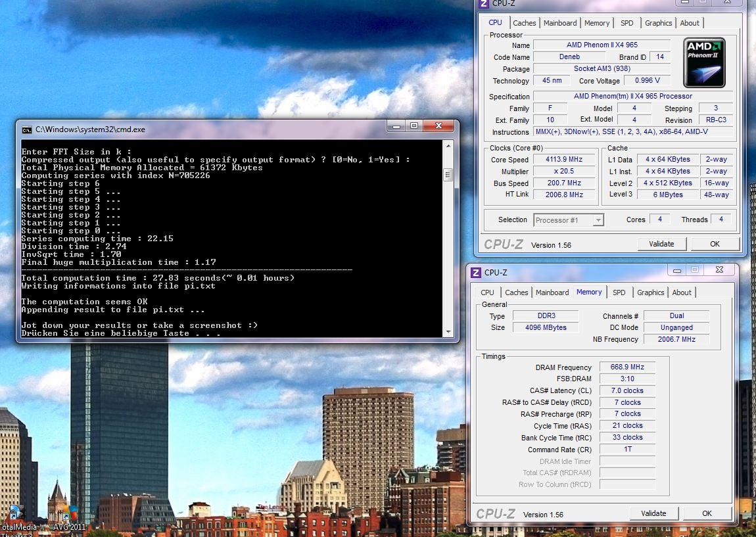The width and height of the screenshot is (756, 537).
Task: Click the Bus Speed value 200.7 MHz
Action: [563, 183]
